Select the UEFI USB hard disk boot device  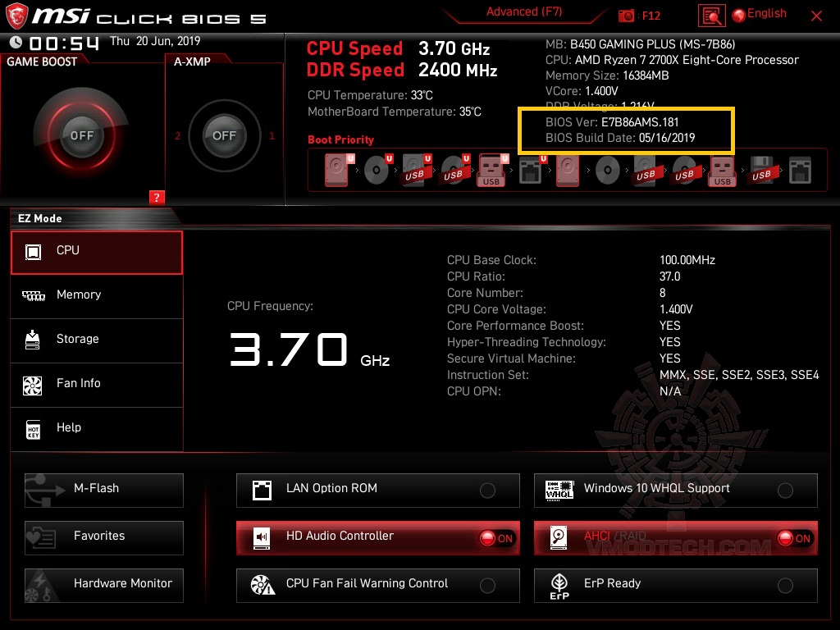[416, 171]
